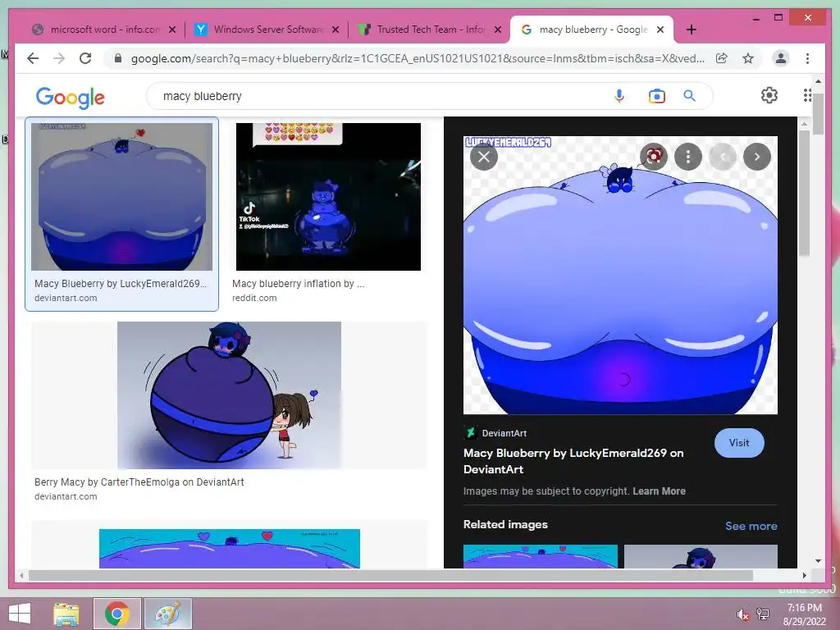Open the Paint taskbar icon
This screenshot has width=840, height=630.
pos(167,614)
